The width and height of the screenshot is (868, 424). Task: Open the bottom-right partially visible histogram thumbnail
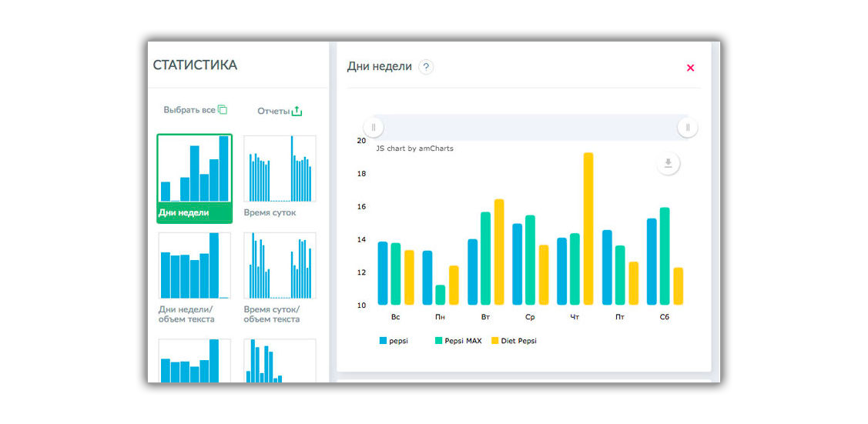[x=280, y=360]
